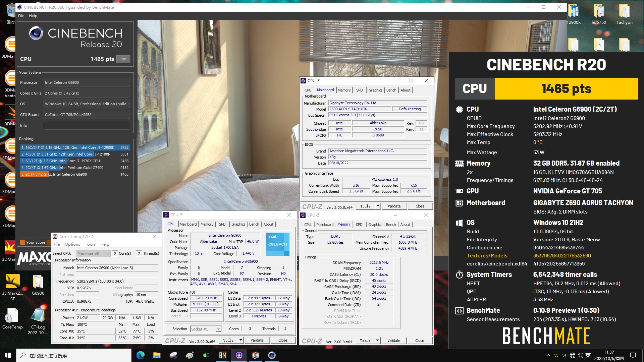
Task: Open the notification center icon
Action: point(633,355)
